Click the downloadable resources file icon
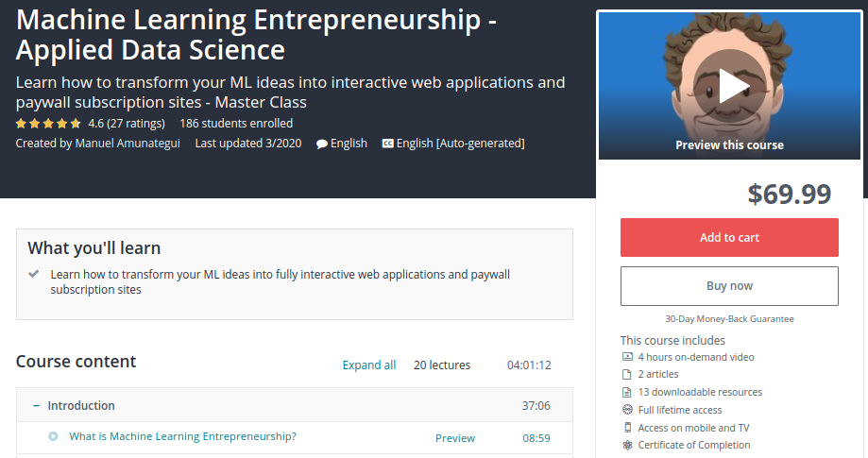868x458 pixels. pyautogui.click(x=627, y=392)
